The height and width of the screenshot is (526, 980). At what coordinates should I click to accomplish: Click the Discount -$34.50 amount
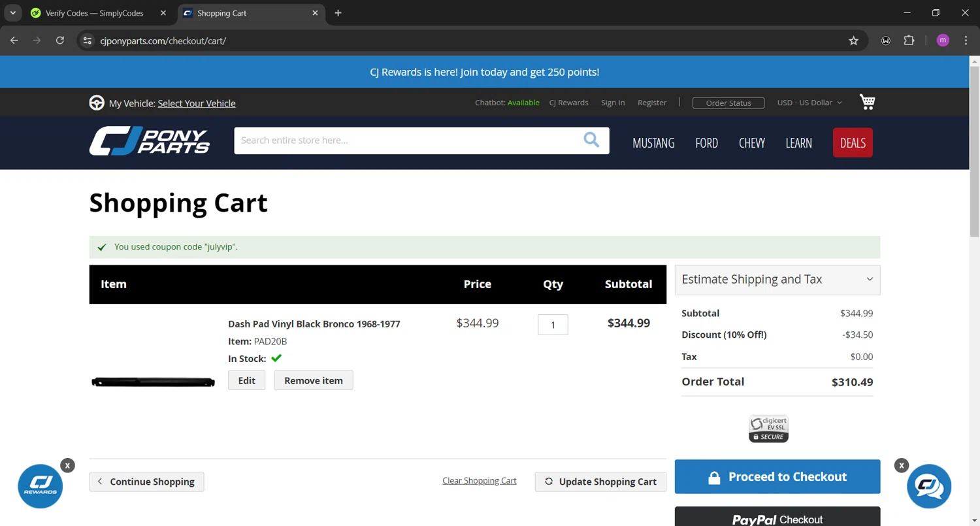pos(858,335)
